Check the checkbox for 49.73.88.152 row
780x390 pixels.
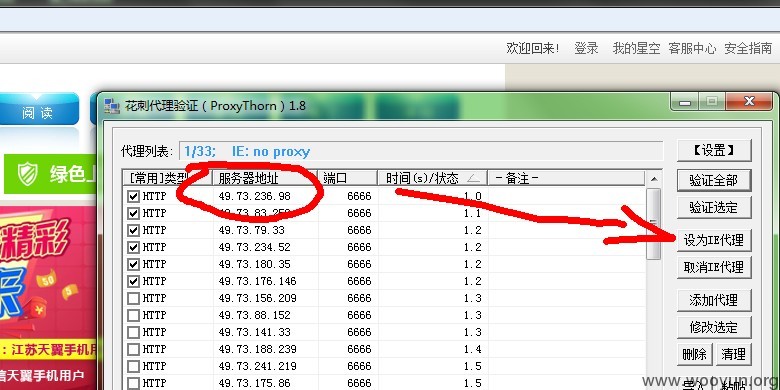(x=133, y=315)
